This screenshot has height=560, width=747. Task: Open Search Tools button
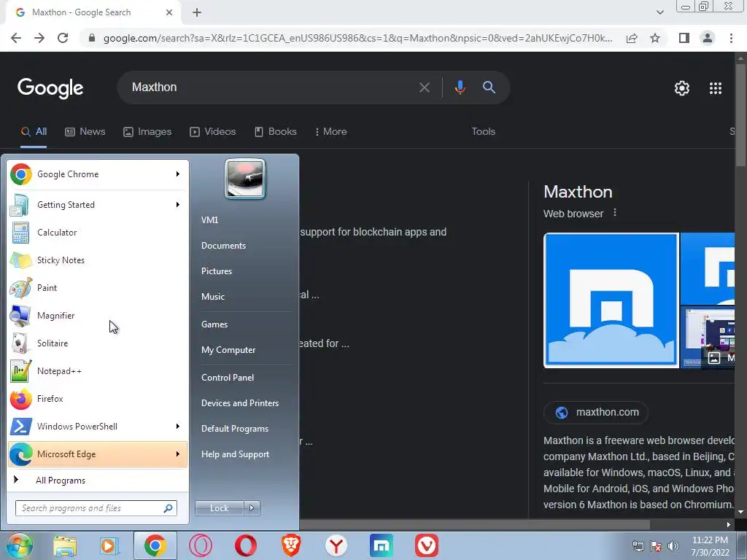483,131
